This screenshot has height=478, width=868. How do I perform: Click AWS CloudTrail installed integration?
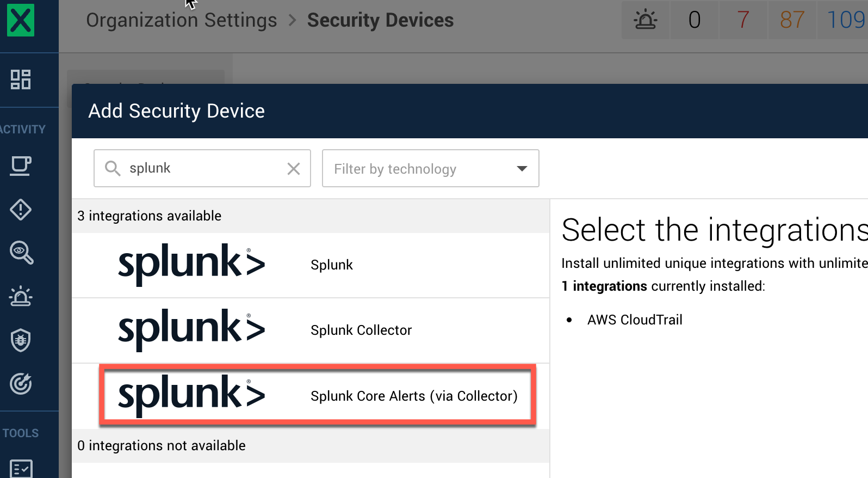[635, 320]
